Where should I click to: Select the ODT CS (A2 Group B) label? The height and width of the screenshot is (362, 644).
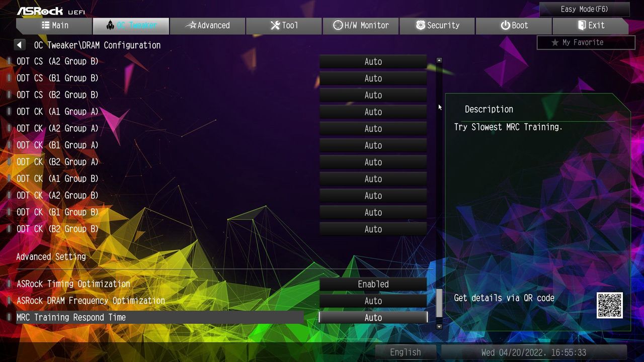(57, 61)
